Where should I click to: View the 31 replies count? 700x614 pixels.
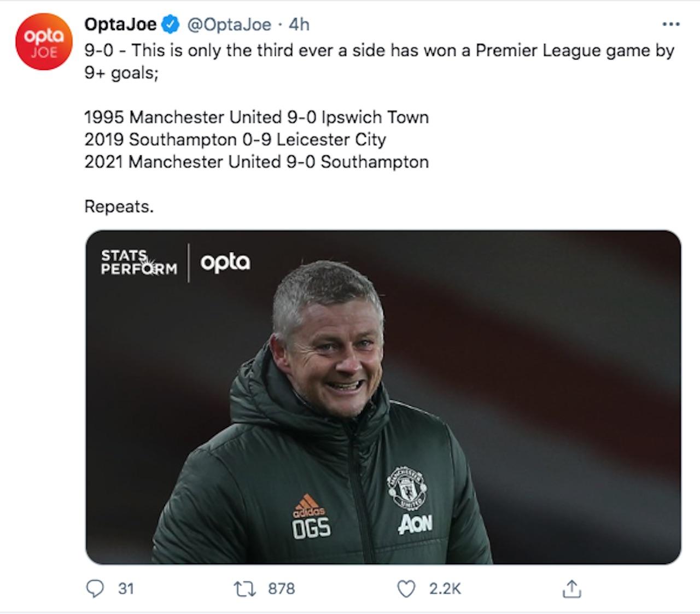(126, 589)
